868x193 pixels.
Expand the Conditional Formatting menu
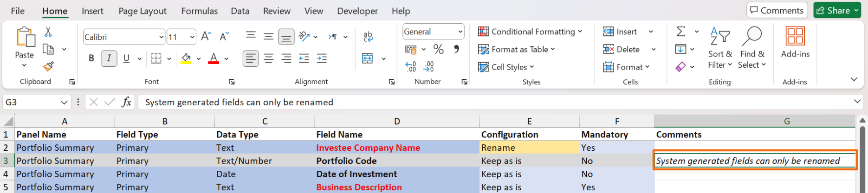coord(530,32)
